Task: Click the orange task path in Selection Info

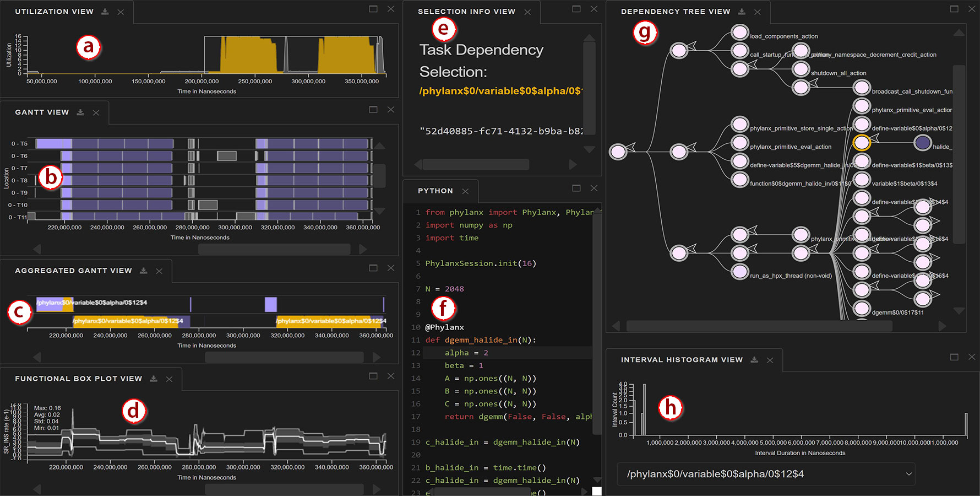Action: pyautogui.click(x=500, y=91)
